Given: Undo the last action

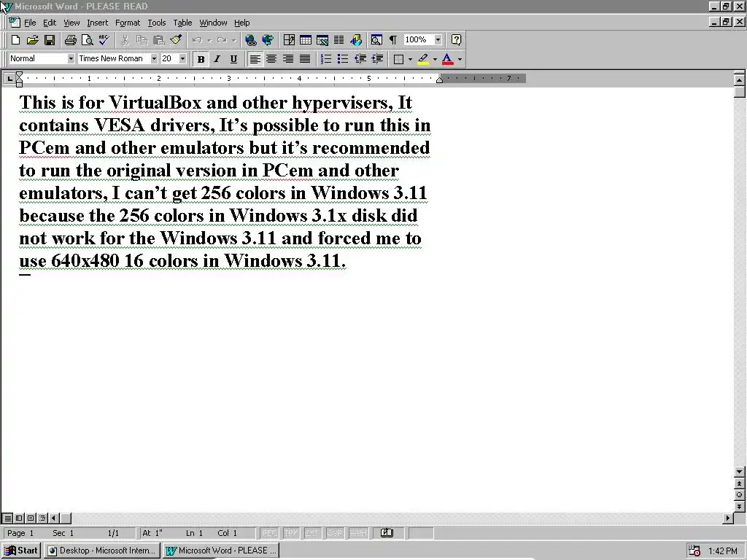Looking at the screenshot, I should (x=197, y=40).
